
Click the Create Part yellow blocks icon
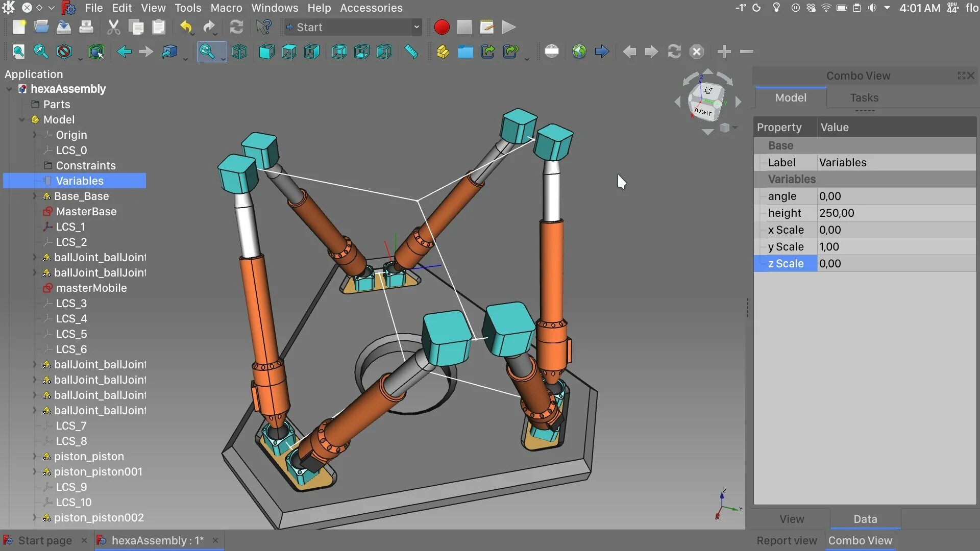coord(443,52)
